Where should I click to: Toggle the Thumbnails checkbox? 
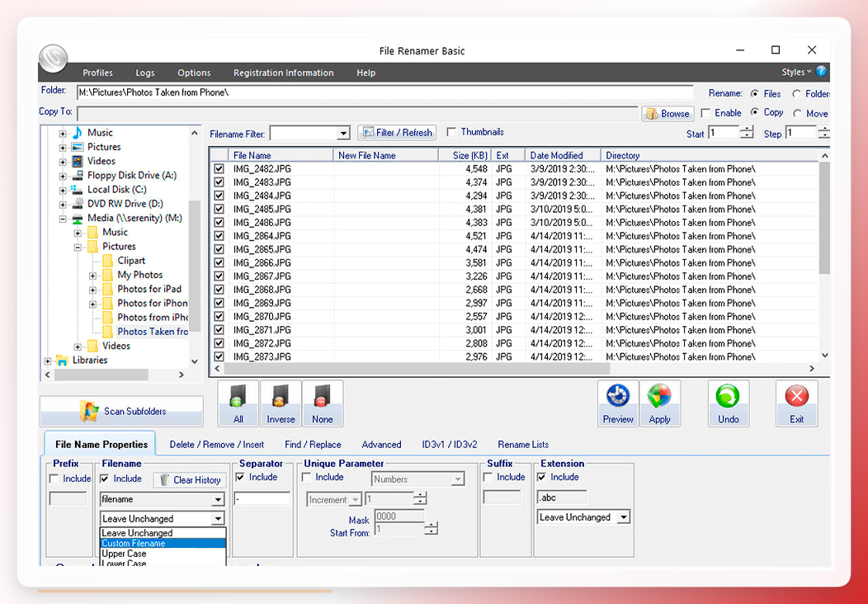click(451, 132)
